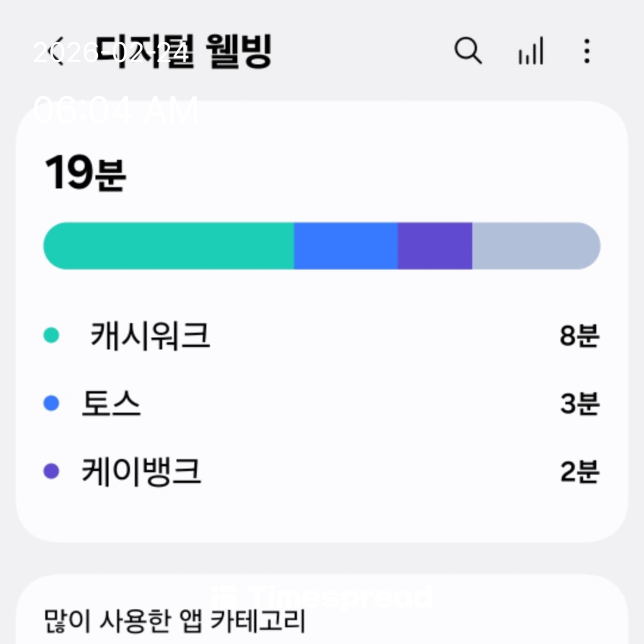Screen dimensions: 644x644
Task: Click the blue dot beside 토스
Action: pos(51,404)
